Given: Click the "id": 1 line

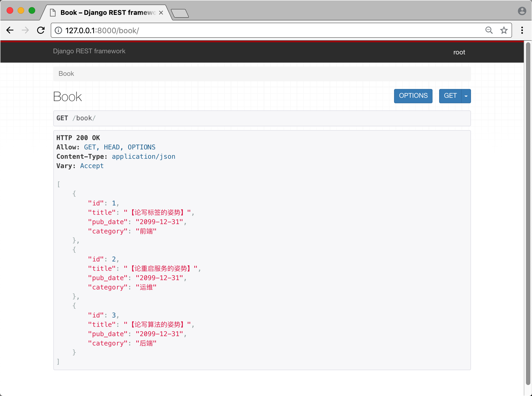Looking at the screenshot, I should tap(103, 203).
